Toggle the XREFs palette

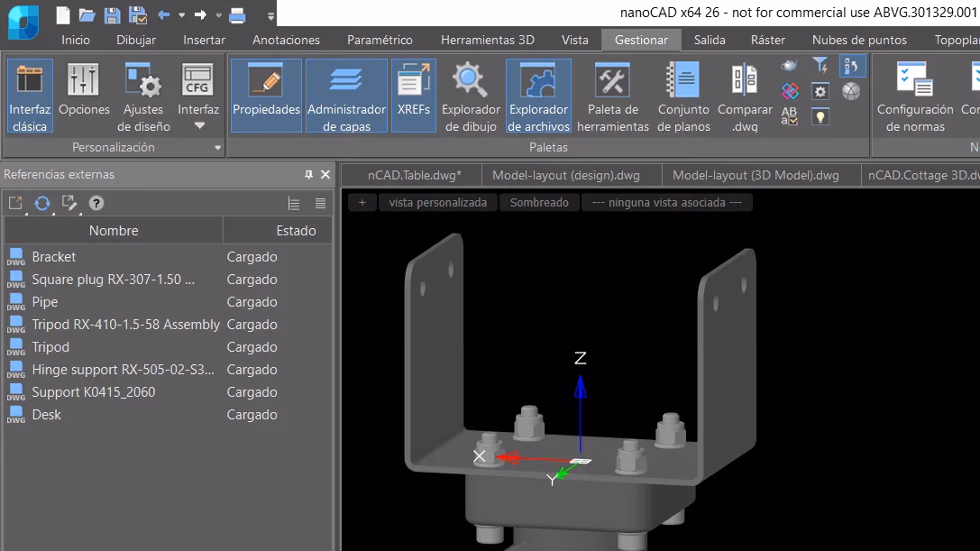pos(414,96)
